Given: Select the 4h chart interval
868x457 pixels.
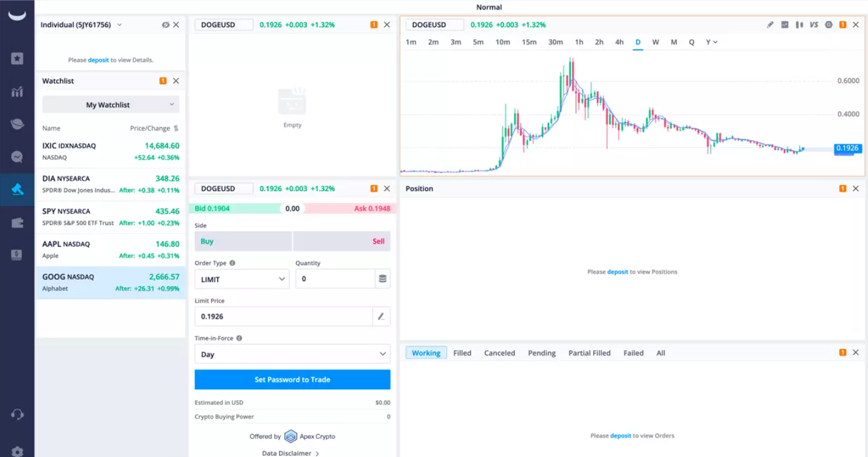Looking at the screenshot, I should tap(619, 42).
